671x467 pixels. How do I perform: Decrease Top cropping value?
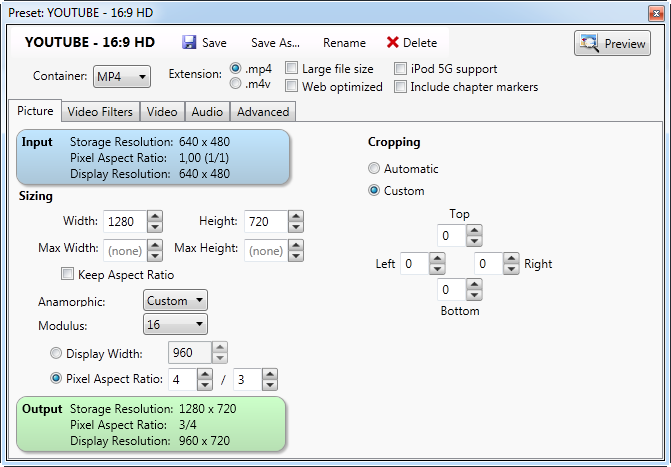point(474,241)
